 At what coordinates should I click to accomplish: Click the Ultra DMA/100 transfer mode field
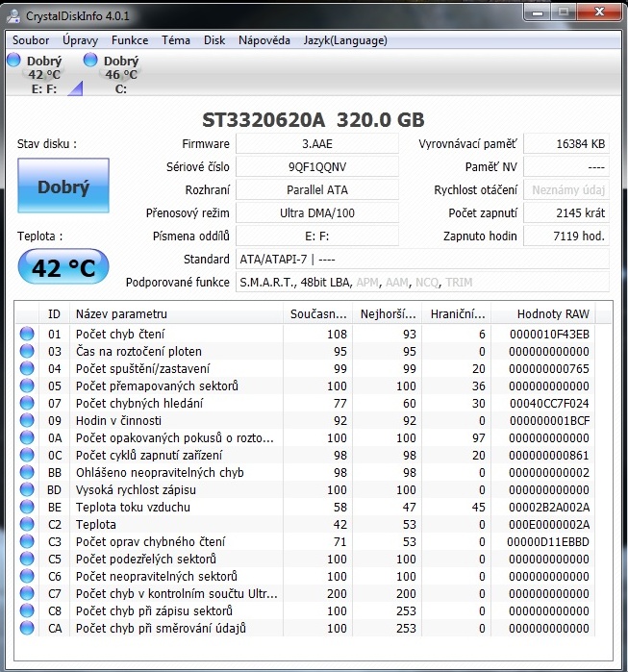317,213
